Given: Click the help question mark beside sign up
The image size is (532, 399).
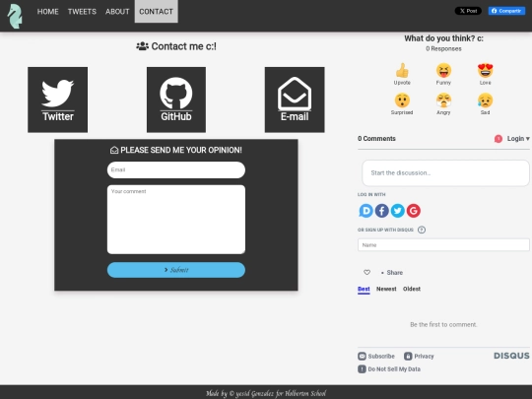Looking at the screenshot, I should point(422,230).
